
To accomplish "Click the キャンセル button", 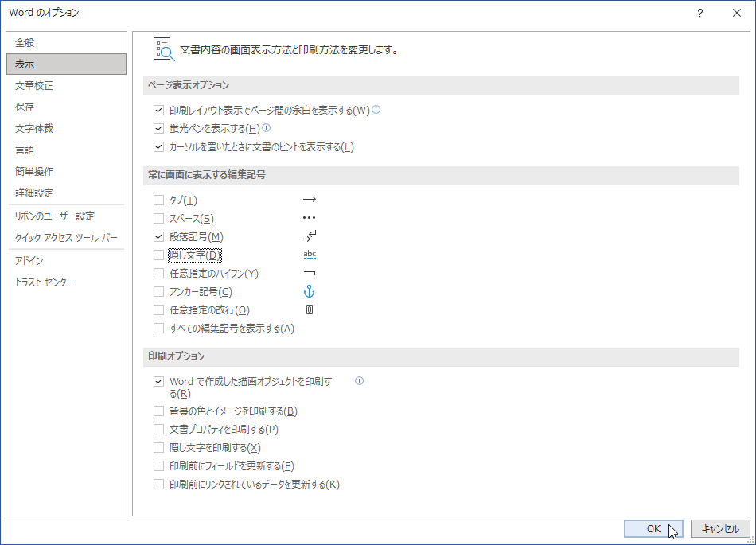I will pos(720,528).
